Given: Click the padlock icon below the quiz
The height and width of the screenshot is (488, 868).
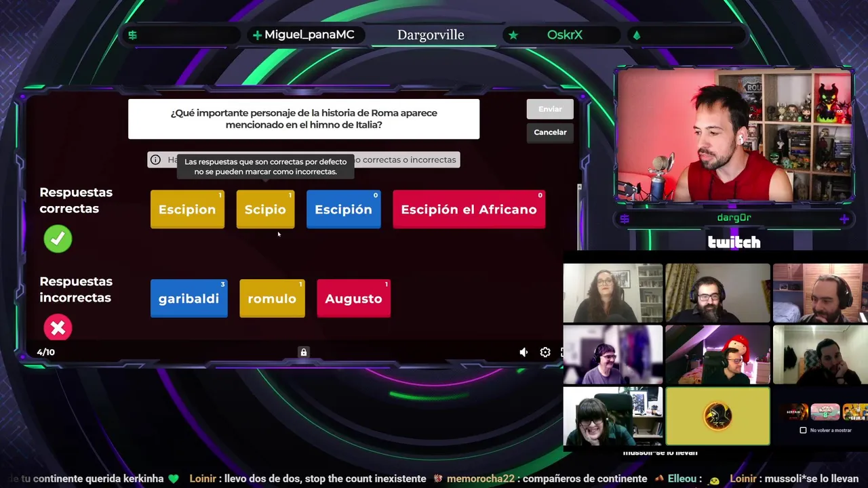Looking at the screenshot, I should click(x=304, y=352).
